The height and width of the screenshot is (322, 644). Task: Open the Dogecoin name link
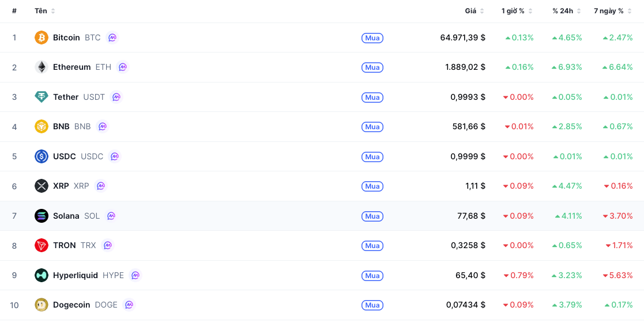(71, 305)
